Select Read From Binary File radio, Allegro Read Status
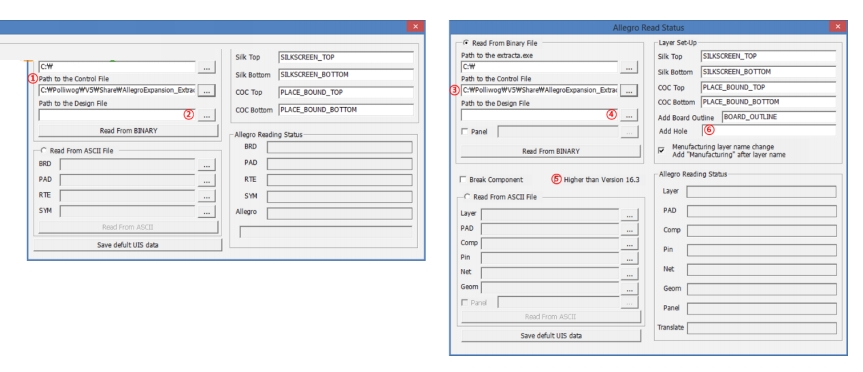This screenshot has height=372, width=863. click(466, 43)
